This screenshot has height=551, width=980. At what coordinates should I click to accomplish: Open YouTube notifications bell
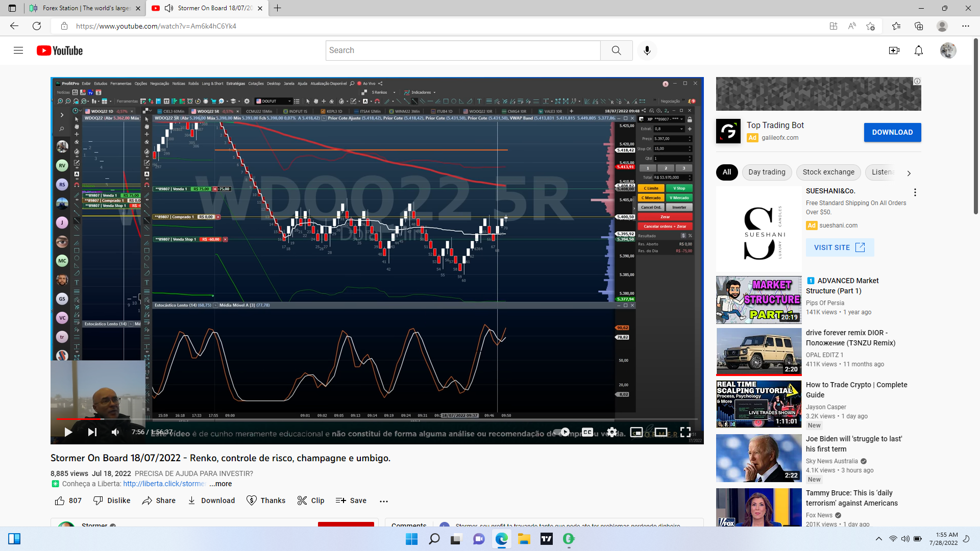tap(918, 51)
